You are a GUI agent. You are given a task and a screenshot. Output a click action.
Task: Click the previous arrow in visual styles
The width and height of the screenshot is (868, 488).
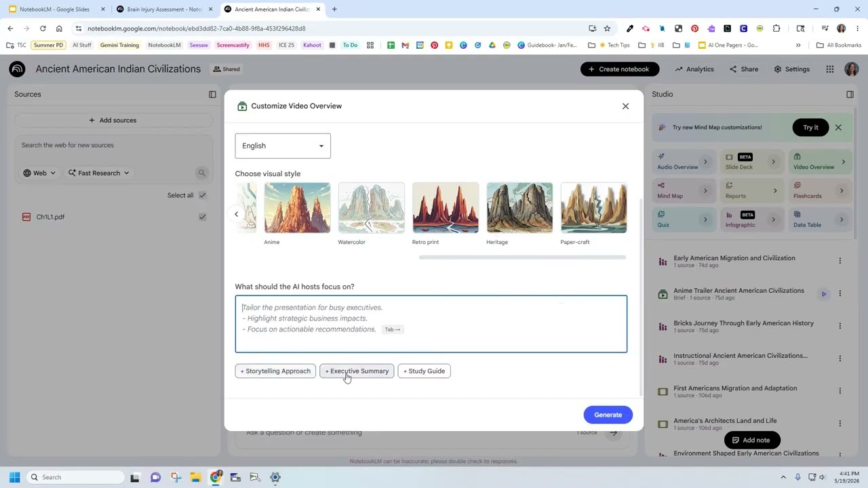pyautogui.click(x=236, y=214)
